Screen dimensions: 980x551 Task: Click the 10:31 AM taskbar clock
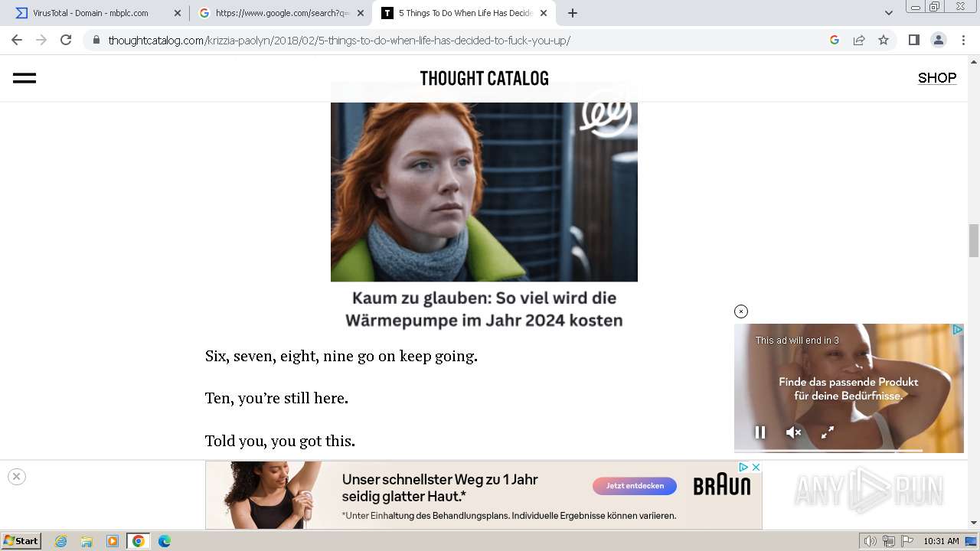click(941, 541)
